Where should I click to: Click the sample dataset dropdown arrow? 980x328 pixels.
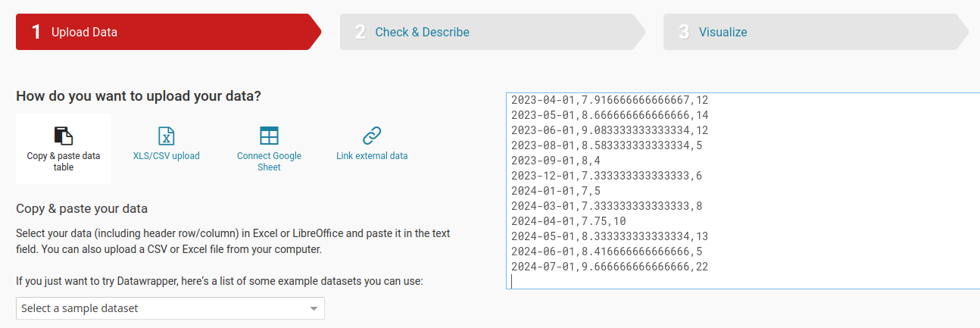point(314,308)
